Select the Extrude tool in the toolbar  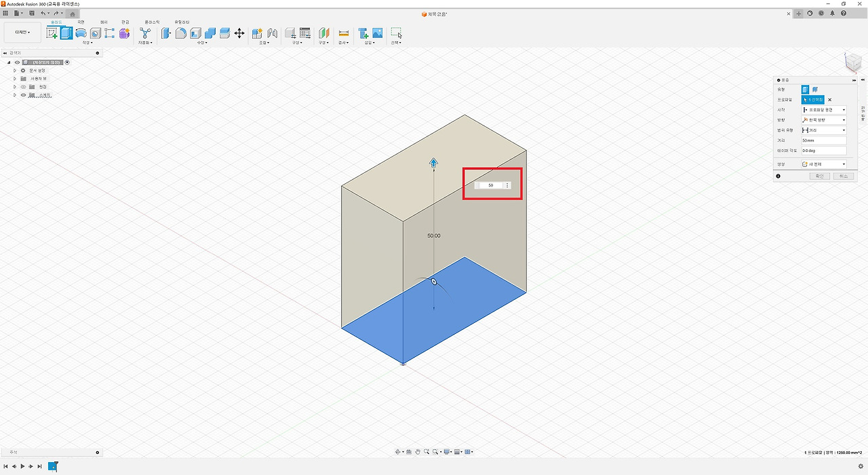point(66,32)
